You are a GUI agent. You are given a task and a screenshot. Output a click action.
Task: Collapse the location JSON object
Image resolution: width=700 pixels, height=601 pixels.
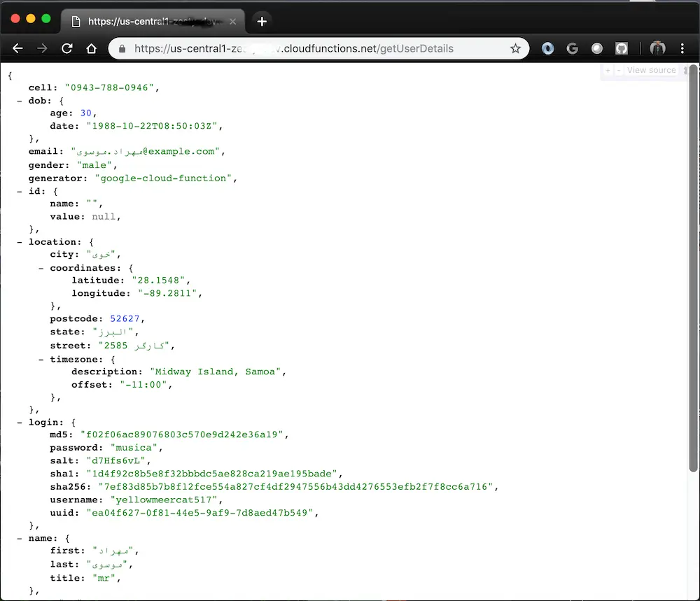pos(20,241)
